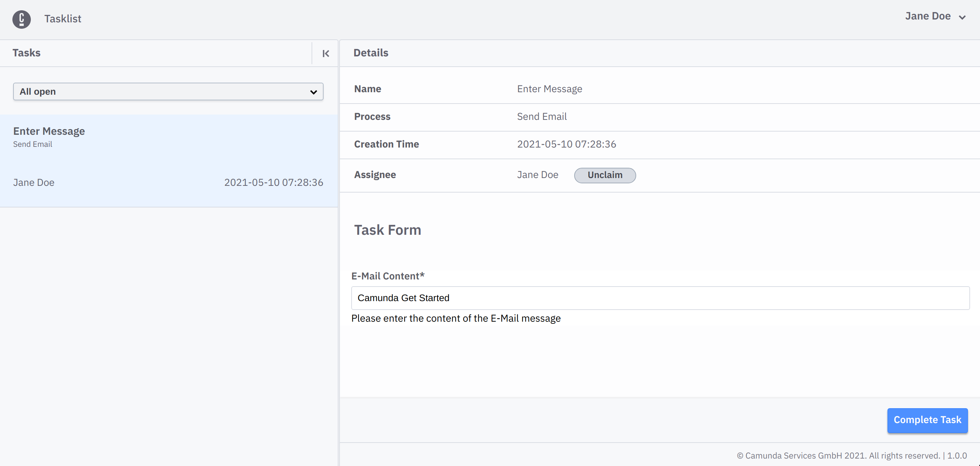Click the Tasks panel heading
980x466 pixels.
coord(26,53)
